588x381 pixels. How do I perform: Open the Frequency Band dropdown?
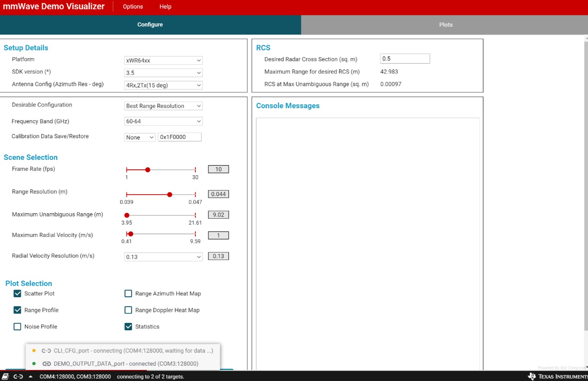[x=163, y=121]
